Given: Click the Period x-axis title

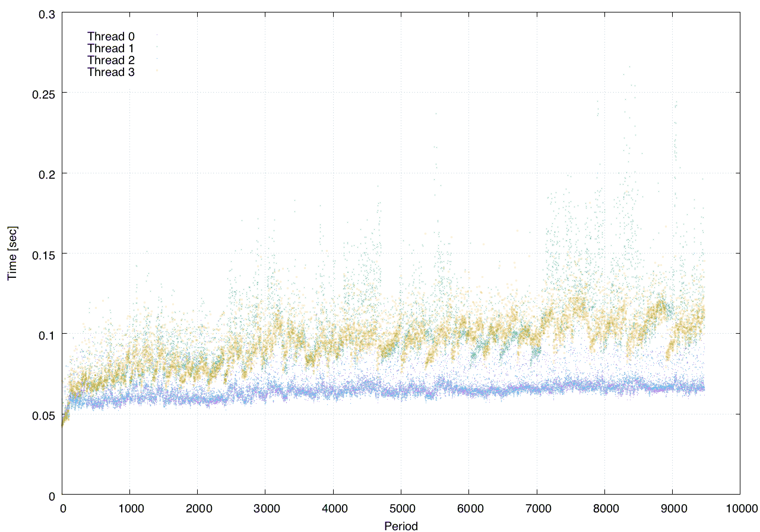Looking at the screenshot, I should coord(401,525).
